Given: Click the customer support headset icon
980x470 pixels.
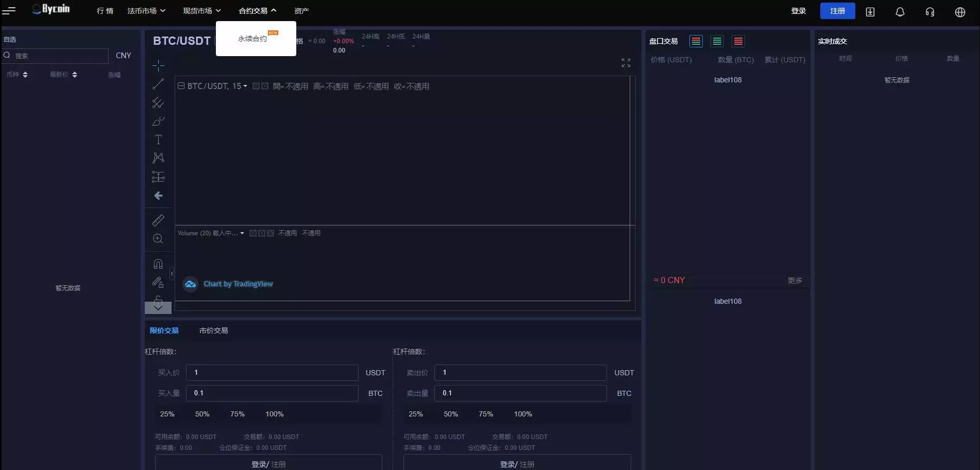Looking at the screenshot, I should point(930,11).
